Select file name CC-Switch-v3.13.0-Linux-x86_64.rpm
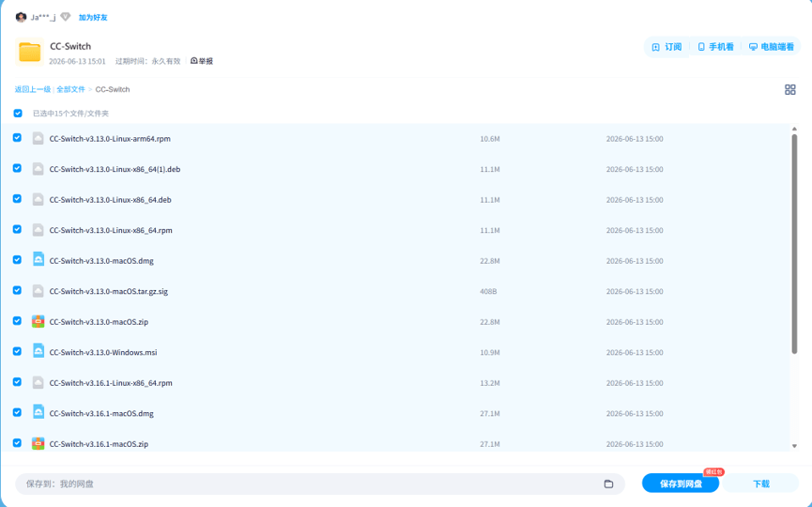The image size is (812, 507). tap(111, 230)
